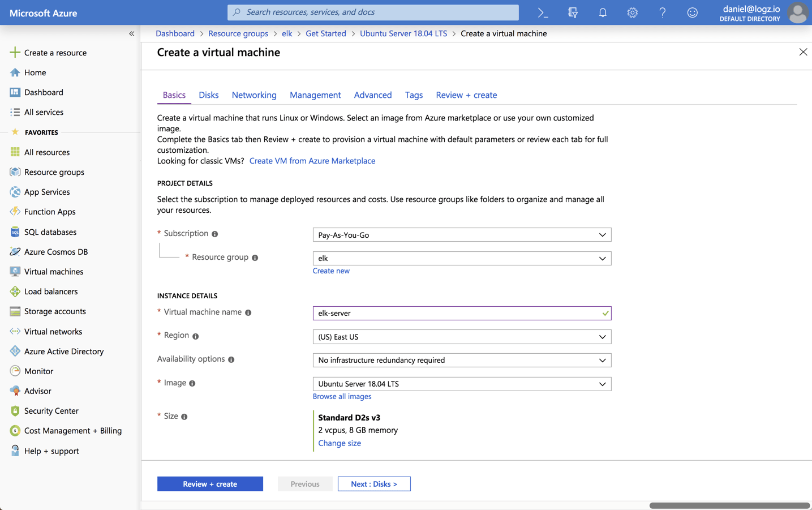Select the App Services icon
The height and width of the screenshot is (510, 812).
pyautogui.click(x=15, y=192)
